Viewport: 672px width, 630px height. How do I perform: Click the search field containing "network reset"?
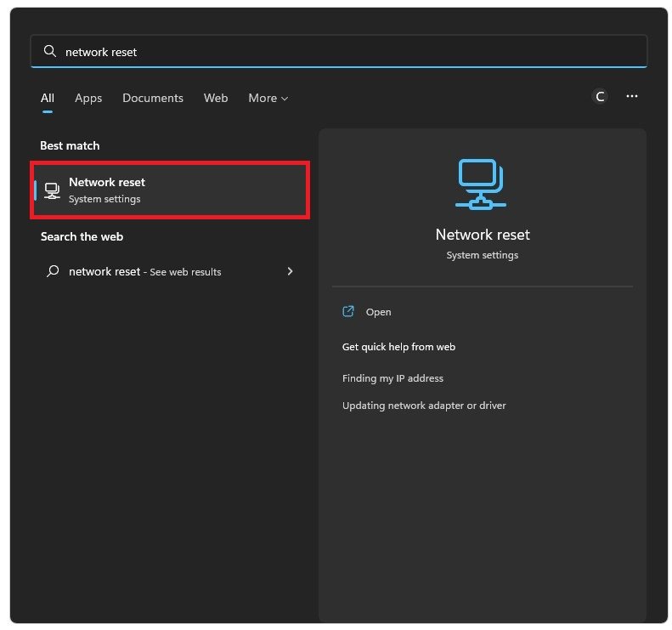pyautogui.click(x=340, y=52)
